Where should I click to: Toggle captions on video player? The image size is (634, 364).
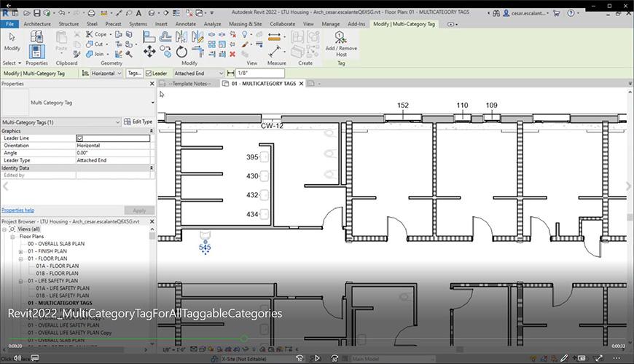click(35, 358)
